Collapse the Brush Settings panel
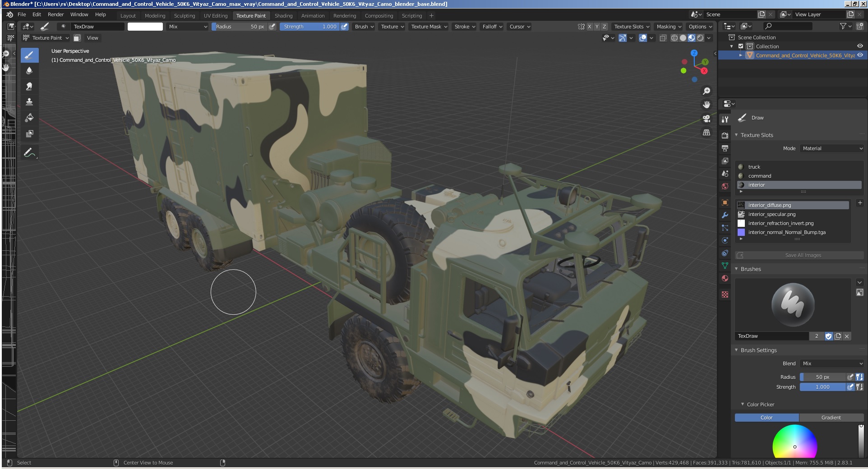 (736, 350)
